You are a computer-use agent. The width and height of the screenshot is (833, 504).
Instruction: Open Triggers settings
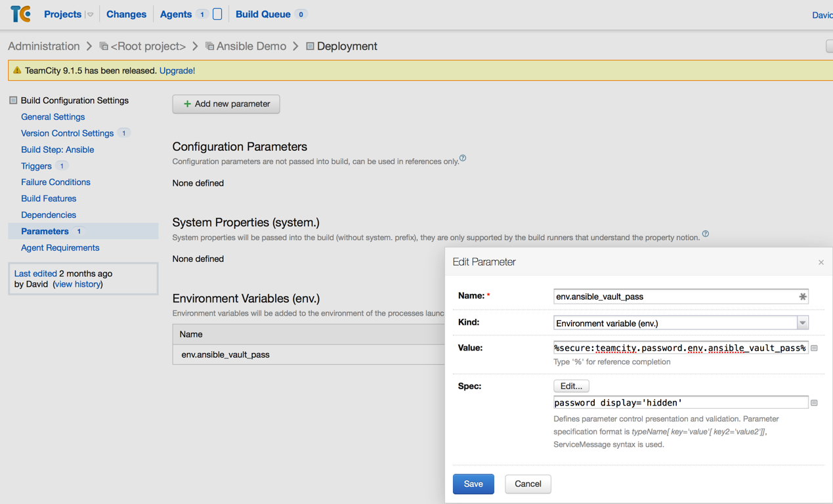pyautogui.click(x=36, y=166)
